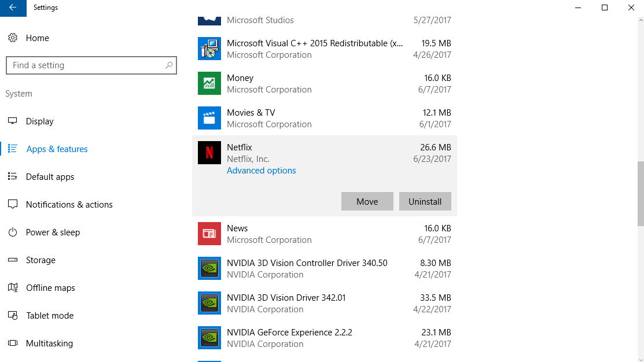The image size is (644, 362).
Task: Open Default apps settings
Action: [x=50, y=177]
